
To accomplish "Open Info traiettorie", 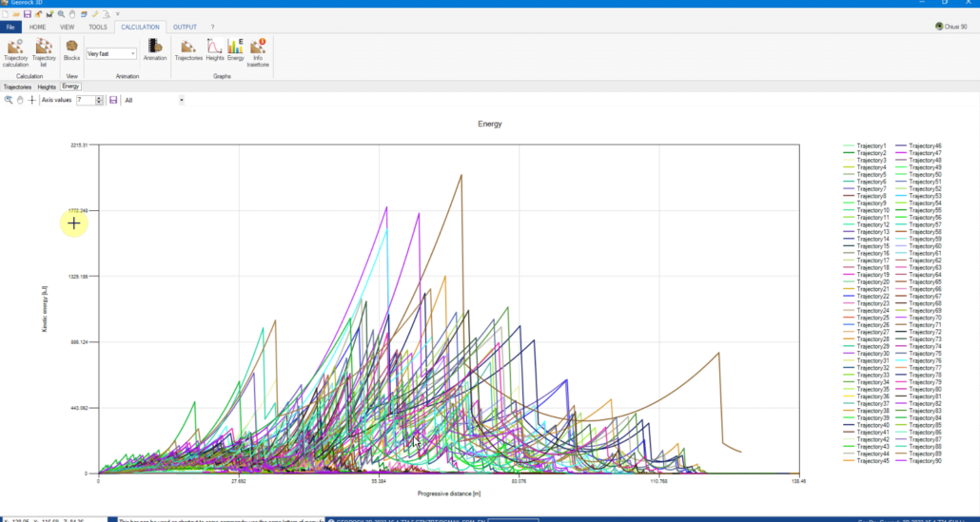I will click(x=258, y=52).
